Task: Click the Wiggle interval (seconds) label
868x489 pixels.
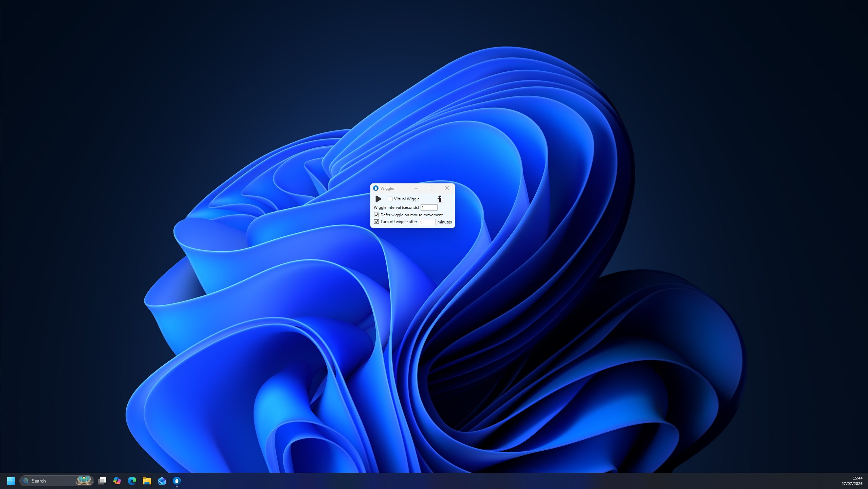Action: tap(396, 207)
